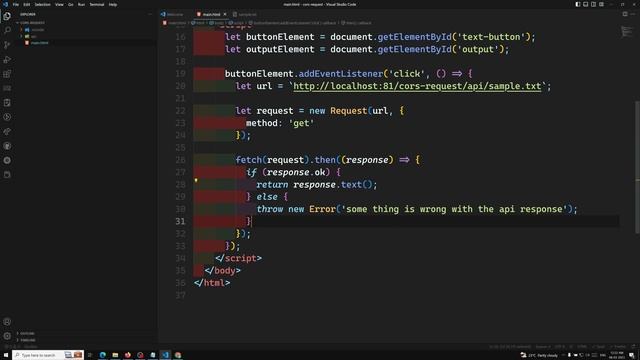The image size is (640, 360).
Task: Click the editor minimap
Action: (627, 31)
